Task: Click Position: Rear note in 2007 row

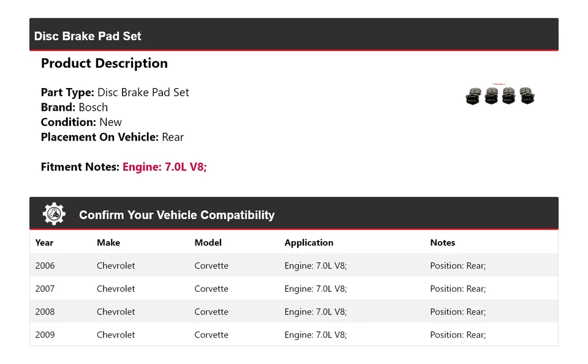Action: point(458,289)
